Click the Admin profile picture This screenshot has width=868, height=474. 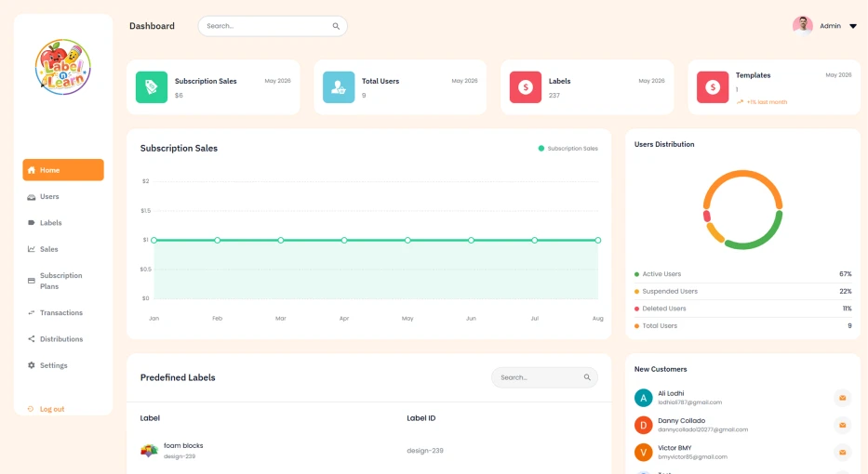click(803, 25)
